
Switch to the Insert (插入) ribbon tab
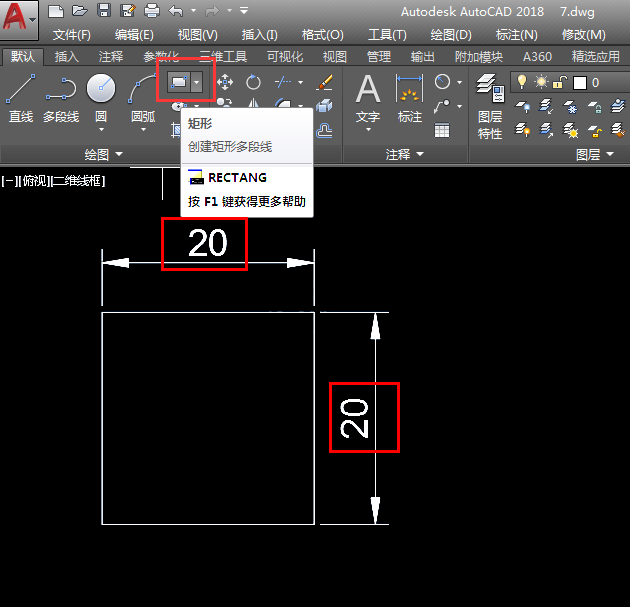[x=66, y=57]
